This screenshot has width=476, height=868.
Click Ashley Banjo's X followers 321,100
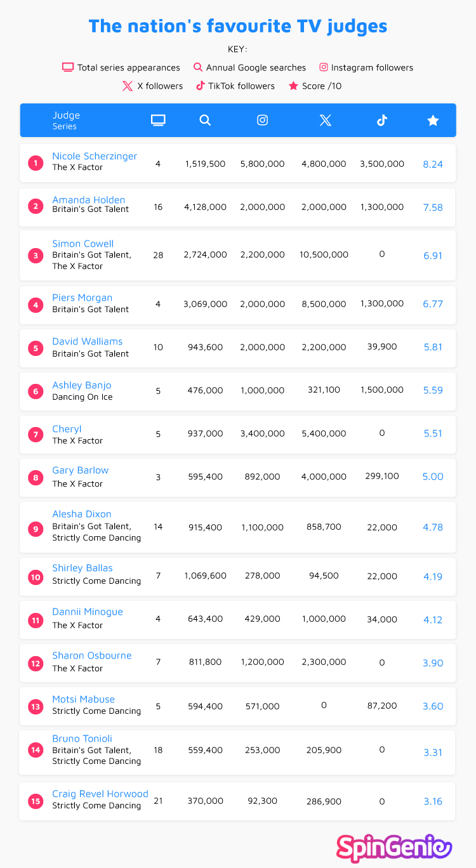[324, 390]
